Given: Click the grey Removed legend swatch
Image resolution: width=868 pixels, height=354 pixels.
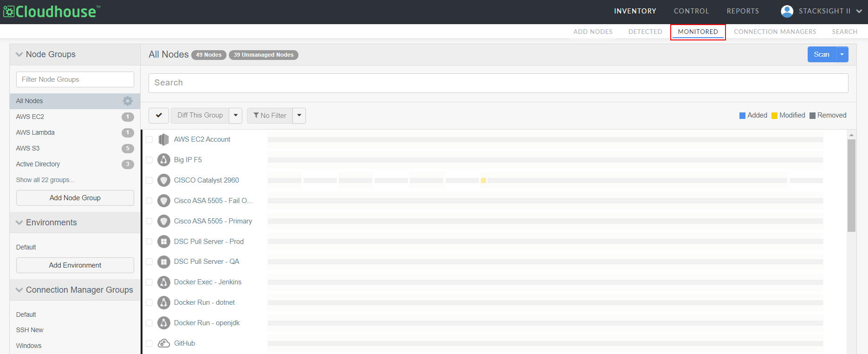Looking at the screenshot, I should coord(812,116).
